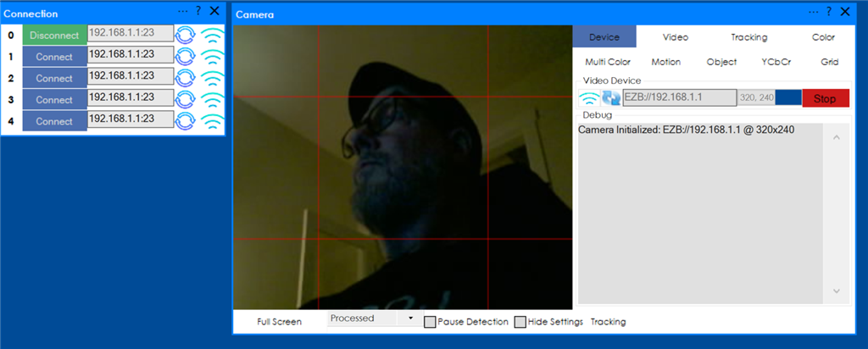This screenshot has width=868, height=349.
Task: Switch to the Tracking tab
Action: [x=748, y=37]
